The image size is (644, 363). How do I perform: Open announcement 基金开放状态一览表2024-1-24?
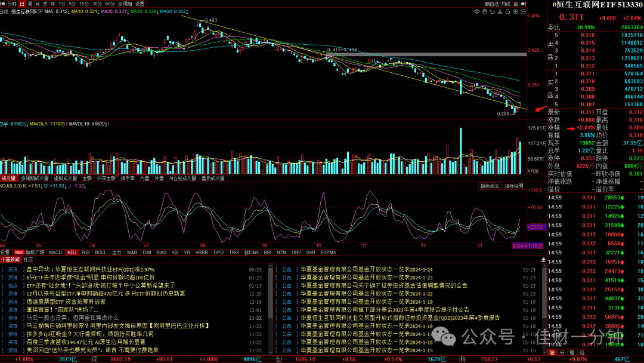[x=366, y=270]
